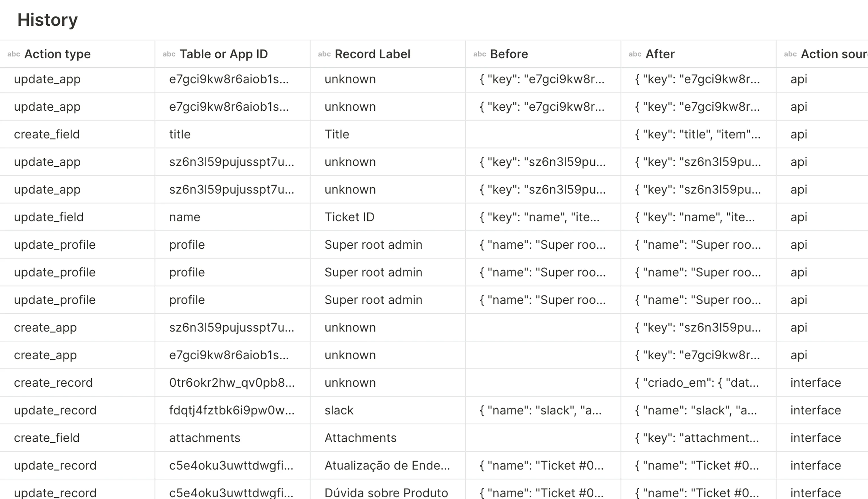Select the Atualização de Ende record label cell
Viewport: 868px width, 499px height.
[x=387, y=465]
